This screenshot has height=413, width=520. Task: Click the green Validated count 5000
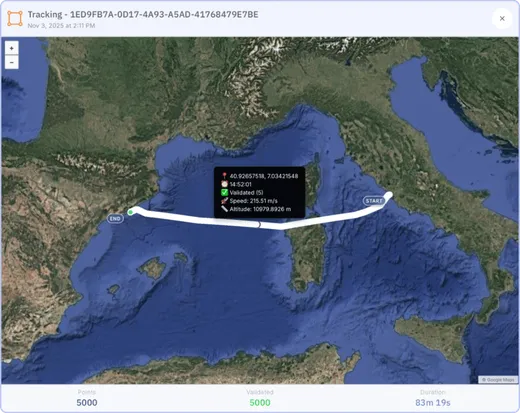tap(260, 403)
